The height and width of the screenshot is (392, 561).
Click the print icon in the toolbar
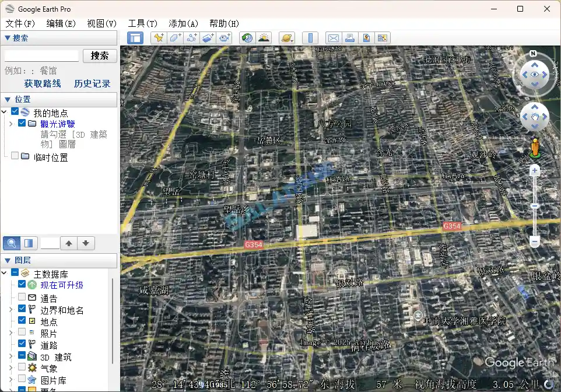[350, 37]
